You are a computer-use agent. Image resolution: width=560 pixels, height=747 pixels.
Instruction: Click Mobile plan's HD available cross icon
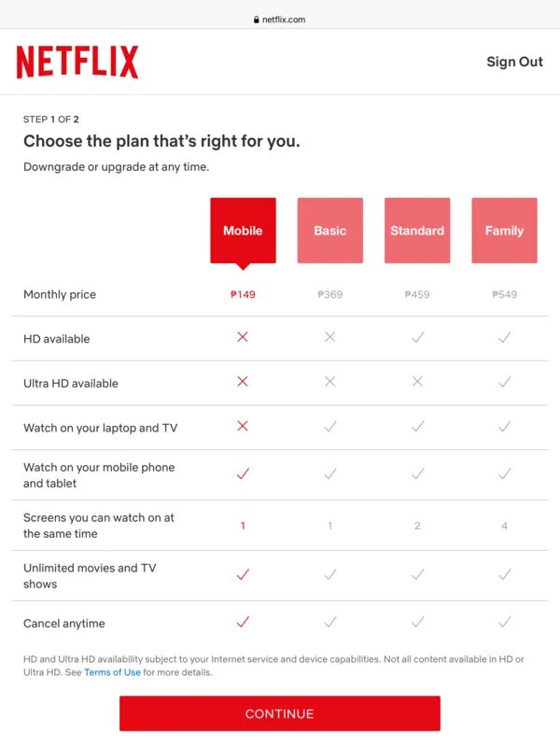click(243, 337)
